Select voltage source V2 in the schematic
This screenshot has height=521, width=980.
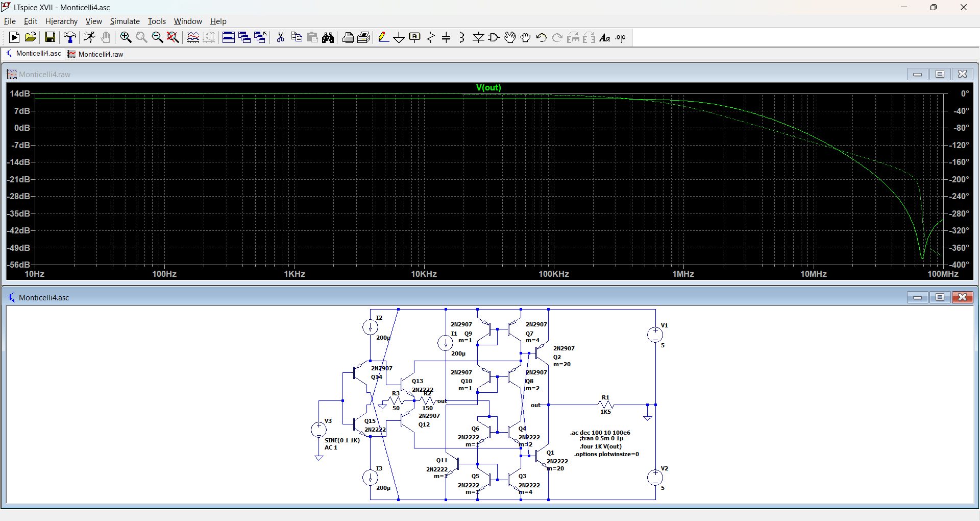(655, 478)
